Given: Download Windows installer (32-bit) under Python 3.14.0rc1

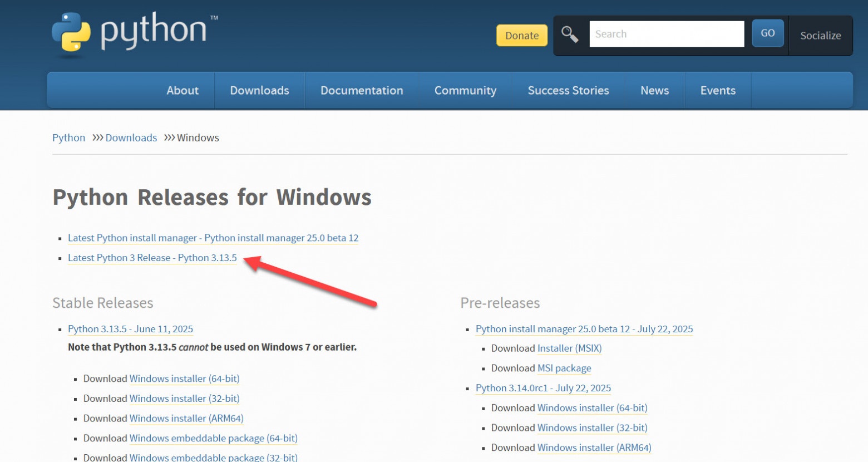Looking at the screenshot, I should [x=593, y=428].
